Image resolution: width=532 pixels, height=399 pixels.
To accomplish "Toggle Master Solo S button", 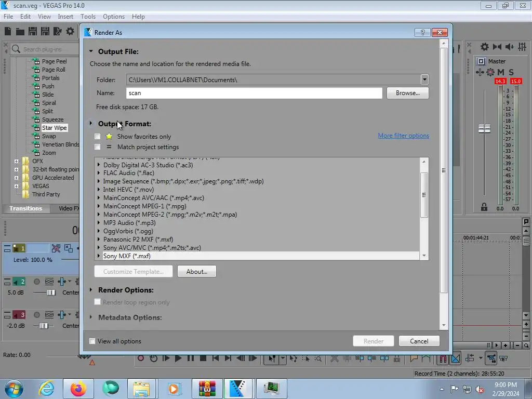I will 511,72.
